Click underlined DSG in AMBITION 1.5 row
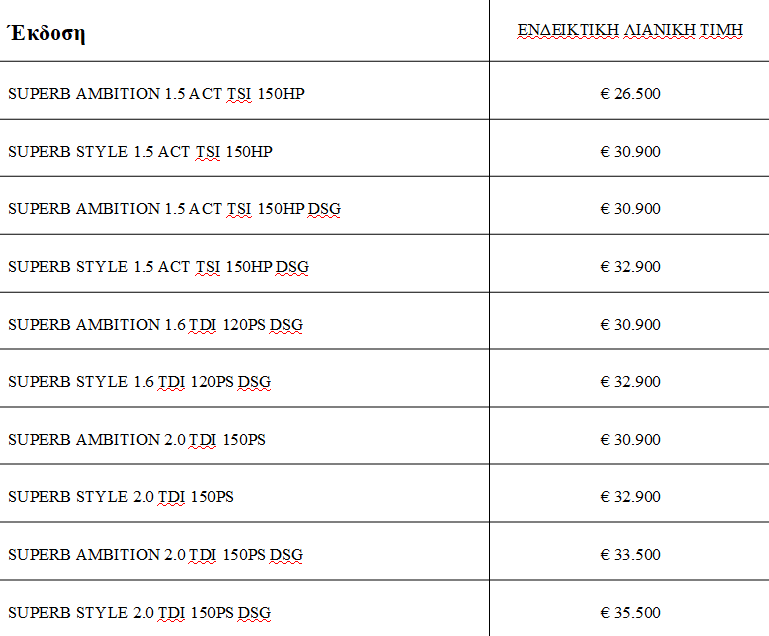The width and height of the screenshot is (769, 636). (x=324, y=209)
